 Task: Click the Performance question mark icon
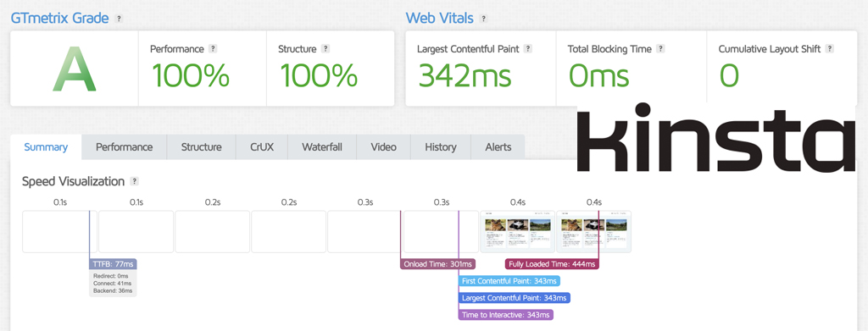213,48
